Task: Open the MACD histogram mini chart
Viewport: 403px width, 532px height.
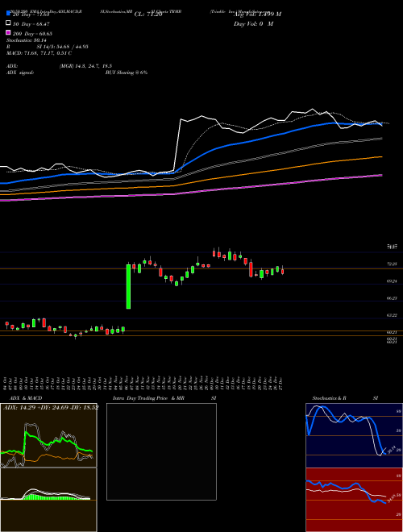Action: coord(48,500)
